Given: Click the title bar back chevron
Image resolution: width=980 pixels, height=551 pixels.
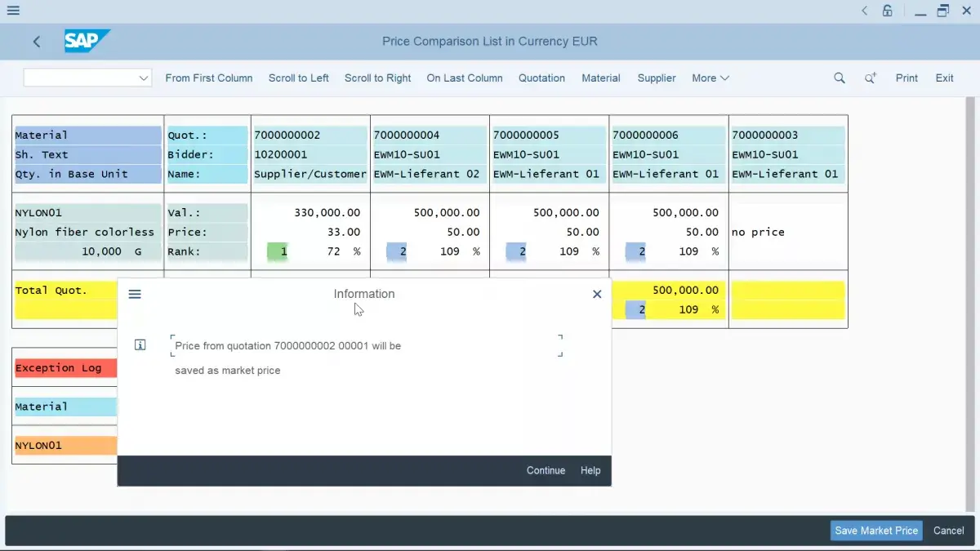Looking at the screenshot, I should (865, 11).
